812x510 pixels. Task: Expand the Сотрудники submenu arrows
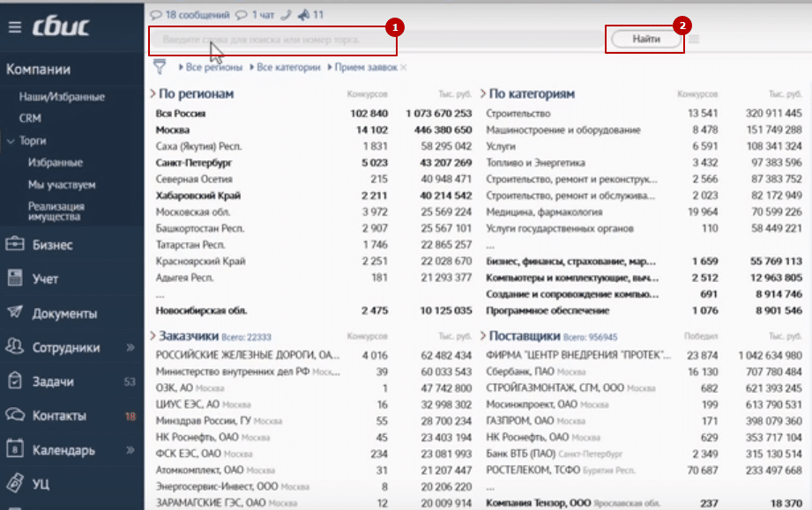click(x=130, y=348)
